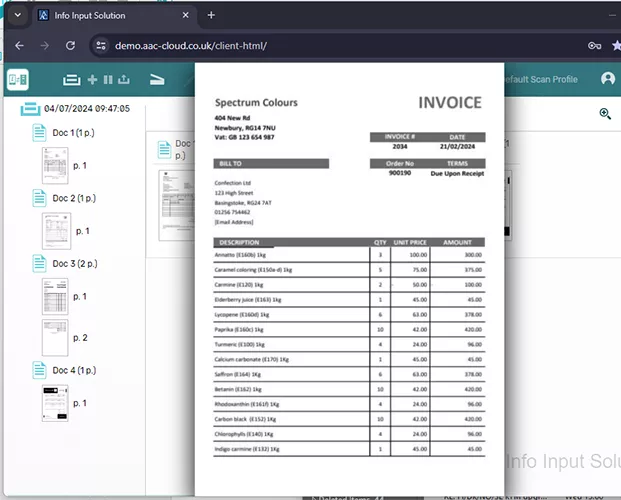This screenshot has width=621, height=500.
Task: Click the batch stack icon in the toolbar
Action: pyautogui.click(x=71, y=80)
